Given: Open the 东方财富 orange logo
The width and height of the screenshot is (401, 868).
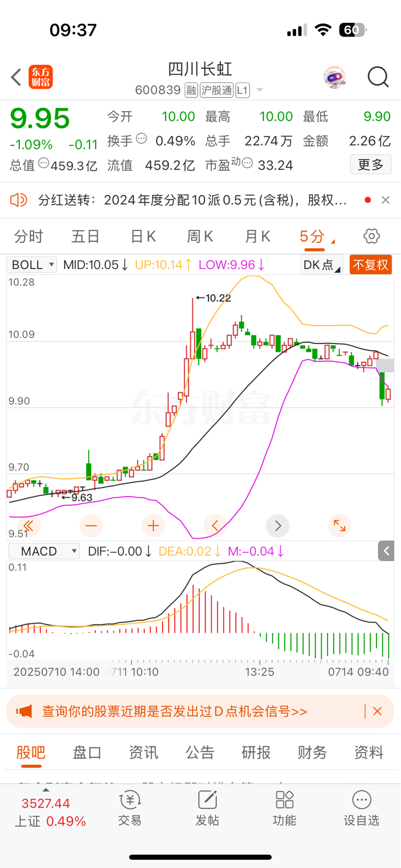Looking at the screenshot, I should coord(41,77).
